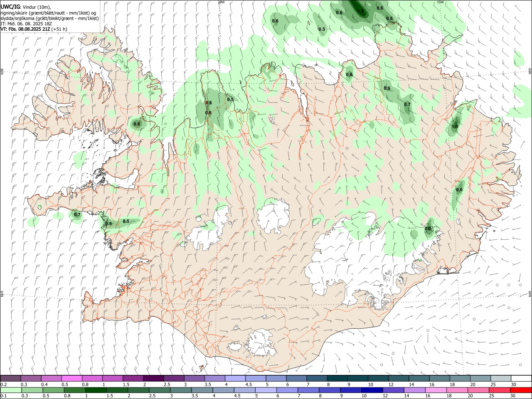Viewport: 532px width, 399px height.
Task: Pick the grey-green swatch between 3 and 3.5 in bottom row
Action: (x=181, y=390)
